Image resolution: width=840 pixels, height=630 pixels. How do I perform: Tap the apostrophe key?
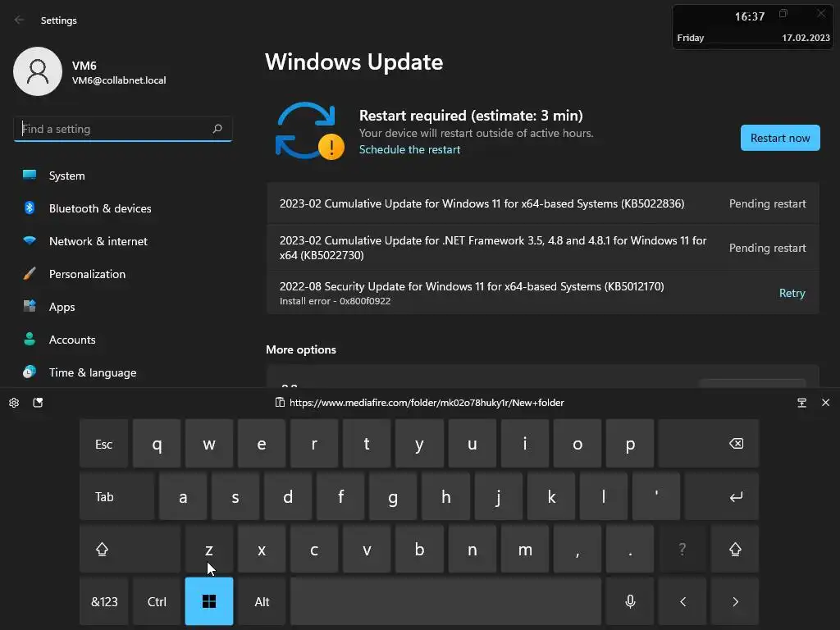656,496
